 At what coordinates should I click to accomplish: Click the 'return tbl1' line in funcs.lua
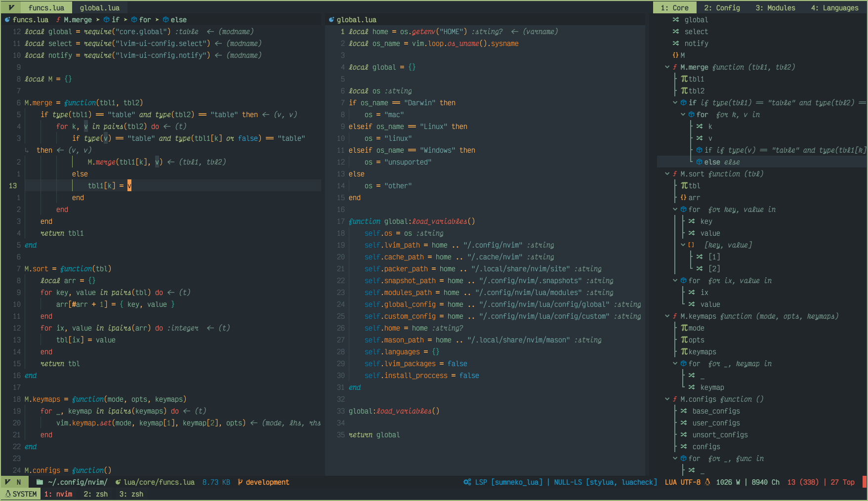[62, 233]
